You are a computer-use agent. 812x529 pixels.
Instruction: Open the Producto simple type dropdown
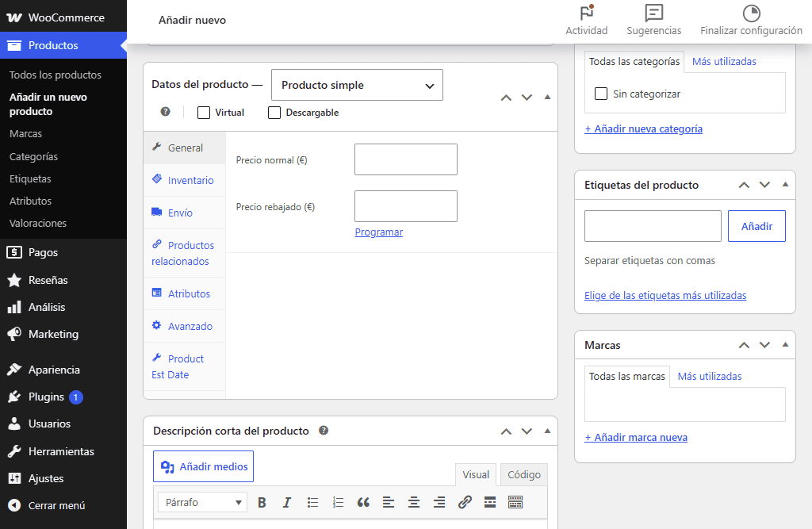[x=357, y=85]
